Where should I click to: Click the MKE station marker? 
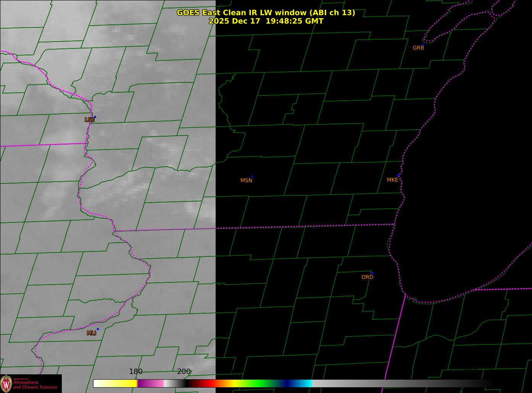[x=398, y=176]
